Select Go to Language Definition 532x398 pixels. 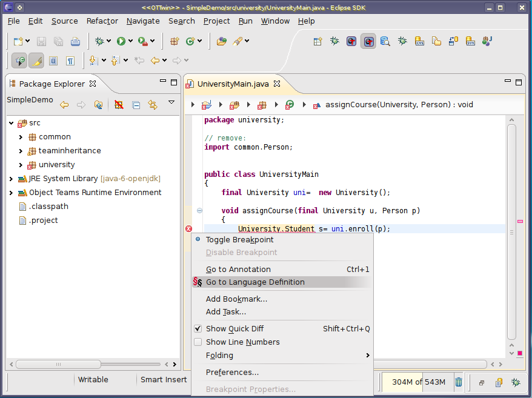point(282,282)
